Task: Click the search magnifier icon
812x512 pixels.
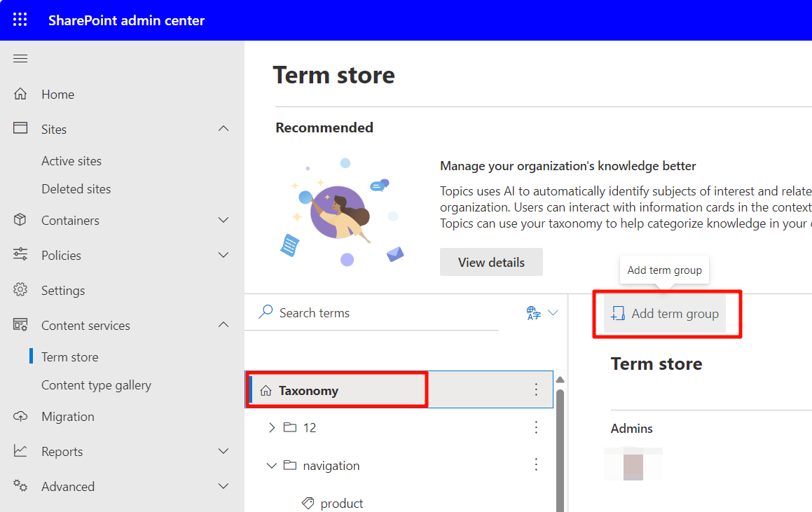Action: (266, 312)
